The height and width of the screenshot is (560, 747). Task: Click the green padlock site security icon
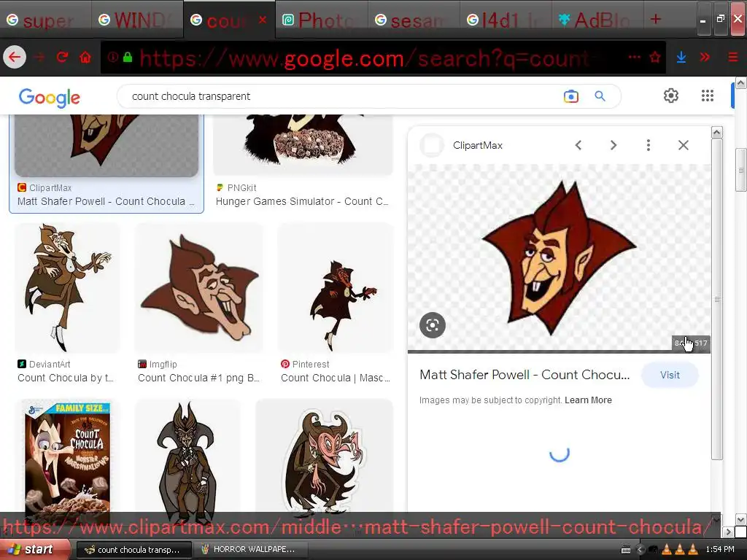(x=127, y=57)
